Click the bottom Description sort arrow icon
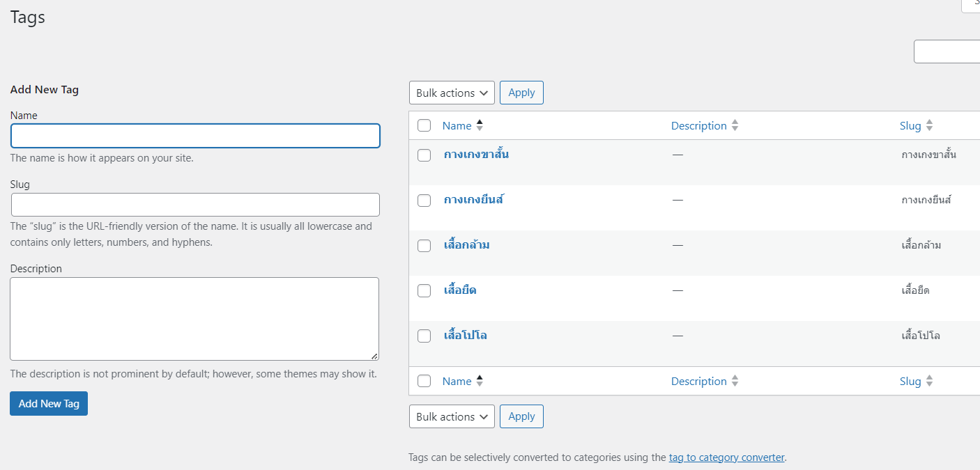 pos(736,381)
